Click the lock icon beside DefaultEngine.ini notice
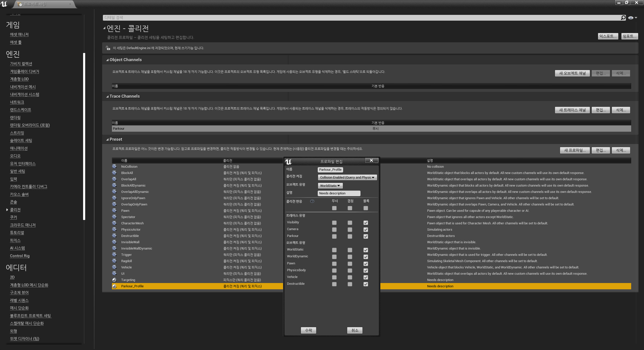 tap(108, 48)
